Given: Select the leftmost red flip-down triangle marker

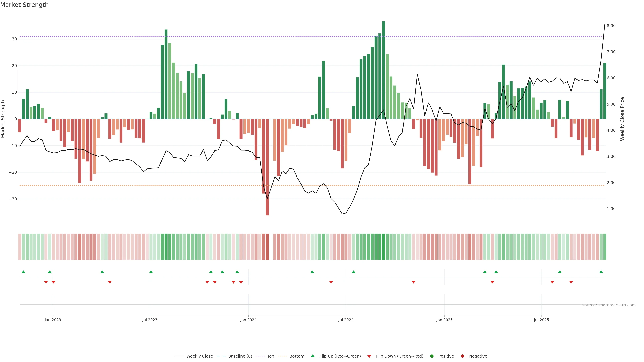Looking at the screenshot, I should pos(46,282).
